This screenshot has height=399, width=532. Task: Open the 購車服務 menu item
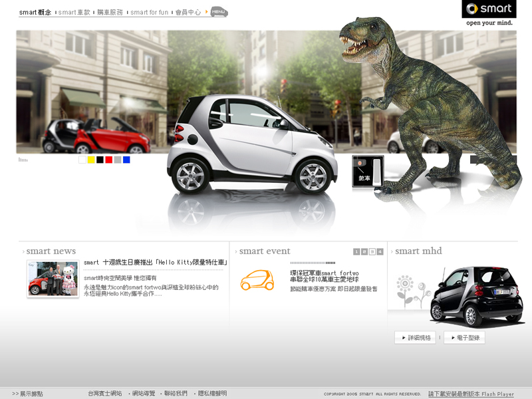110,12
